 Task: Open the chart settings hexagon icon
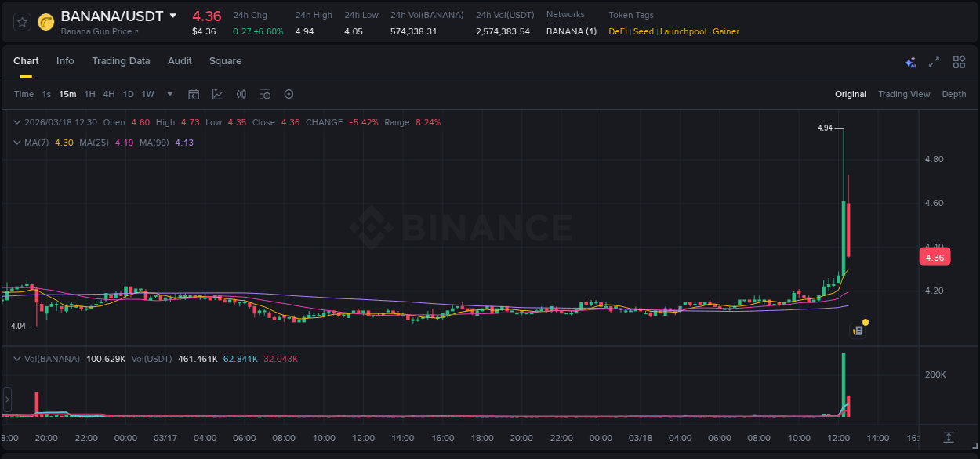[289, 94]
